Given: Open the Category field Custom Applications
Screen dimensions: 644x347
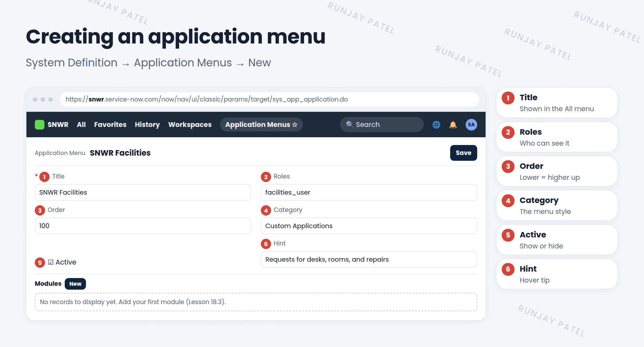Looking at the screenshot, I should [369, 226].
